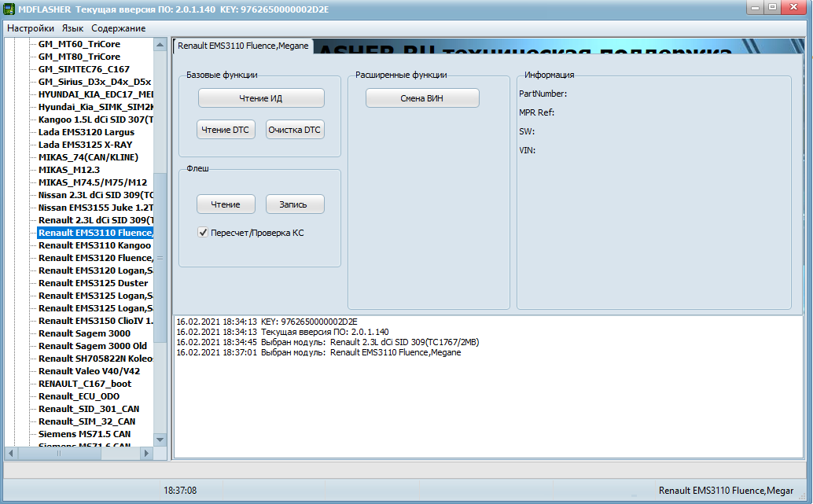Click the Запись flash button
Screen dimensions: 813x504
coord(295,204)
